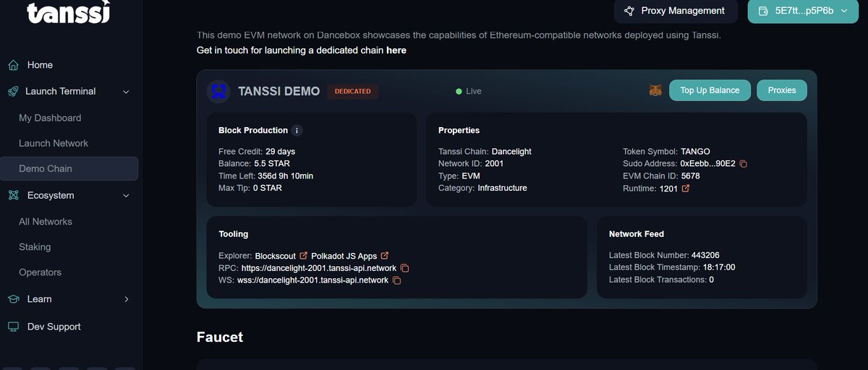Click the Dev Support monitor icon
The height and width of the screenshot is (370, 868).
[13, 327]
